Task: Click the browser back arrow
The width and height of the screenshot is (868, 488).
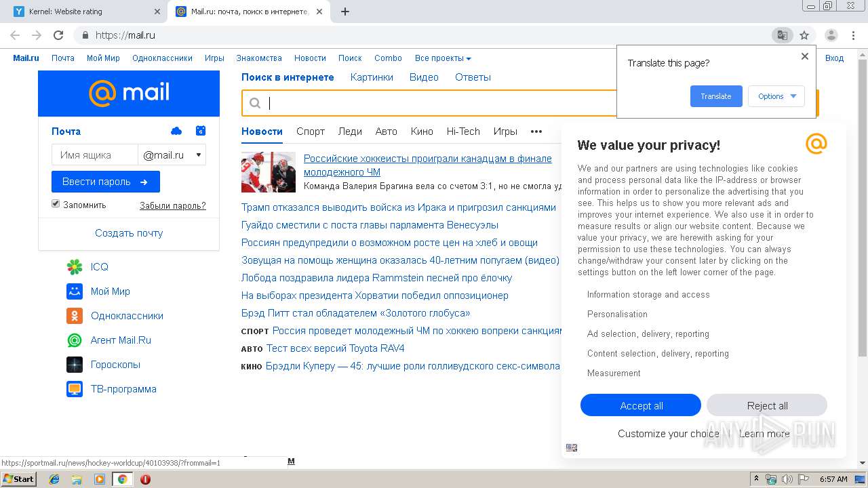Action: pyautogui.click(x=15, y=35)
